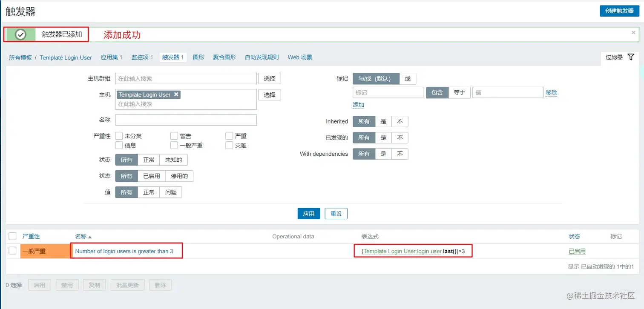Click 添加 tag link
644x309 pixels.
(x=358, y=105)
